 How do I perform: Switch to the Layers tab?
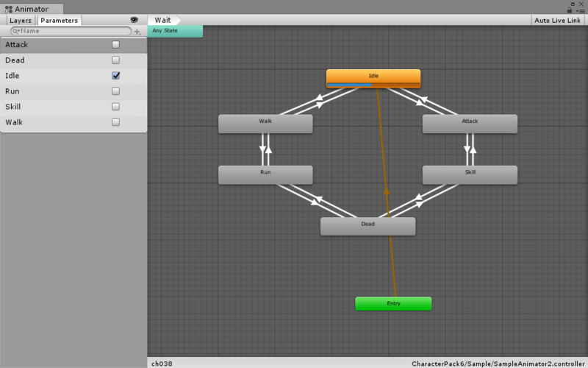click(21, 21)
